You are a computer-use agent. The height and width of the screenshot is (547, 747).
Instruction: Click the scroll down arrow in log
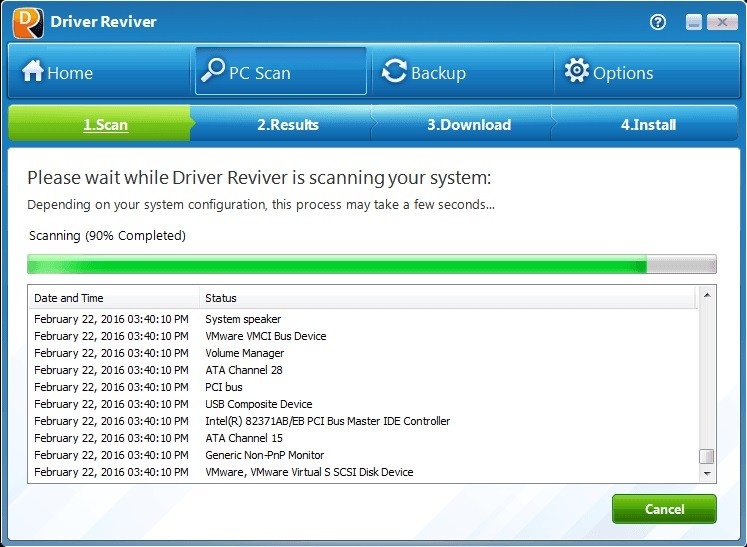click(707, 473)
